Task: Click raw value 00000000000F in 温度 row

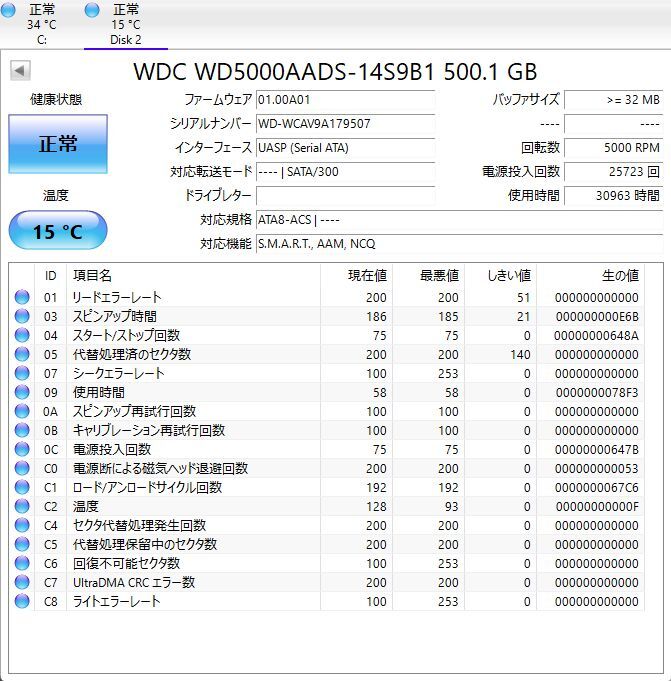Action: pos(597,506)
